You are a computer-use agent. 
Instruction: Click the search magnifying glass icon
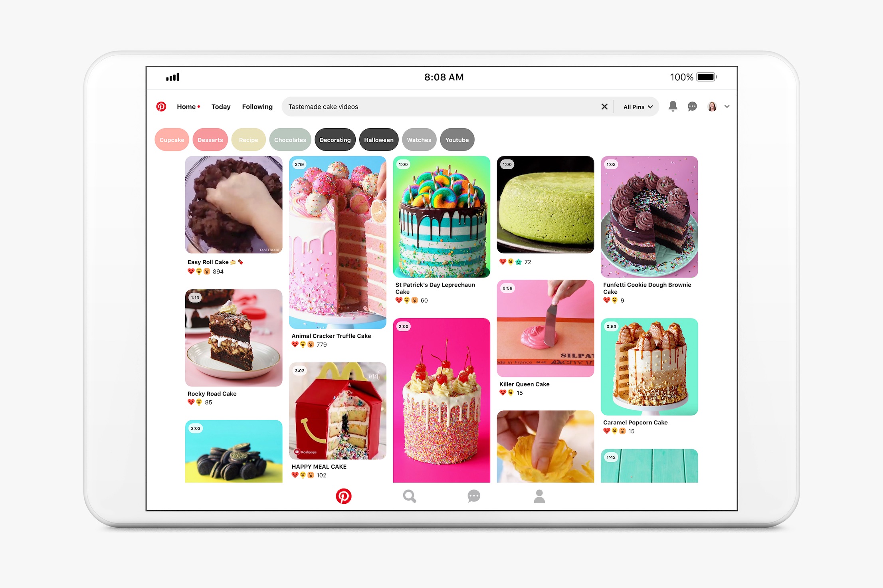408,496
